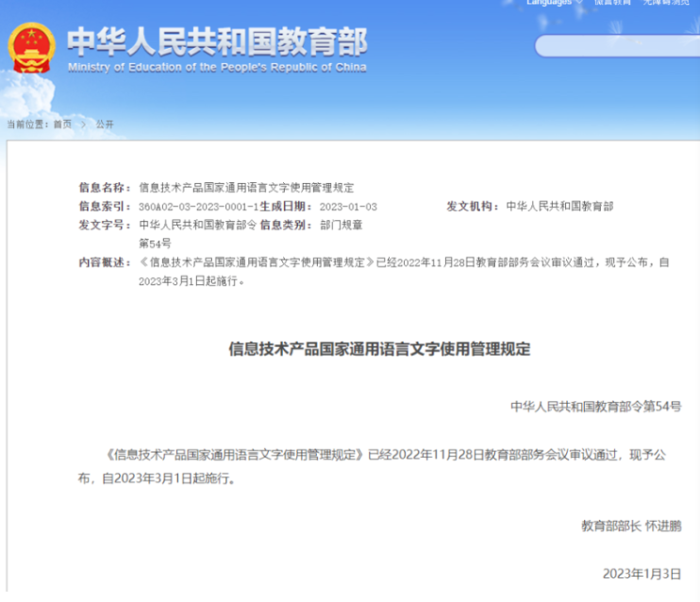The width and height of the screenshot is (700, 602).
Task: Open the Languages dropdown at top
Action: (551, 3)
